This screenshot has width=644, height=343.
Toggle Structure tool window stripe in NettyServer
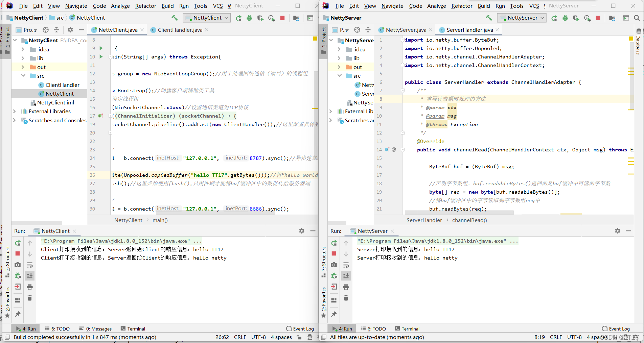pos(324,262)
